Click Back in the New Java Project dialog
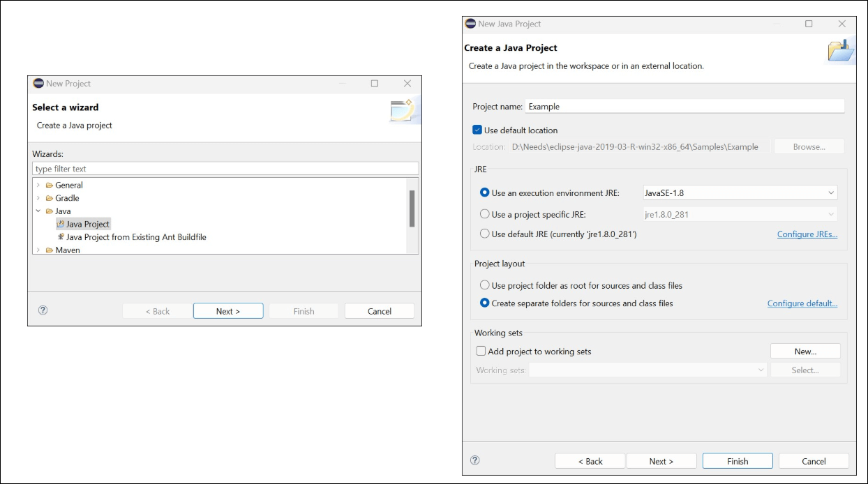This screenshot has height=484, width=868. [x=590, y=461]
